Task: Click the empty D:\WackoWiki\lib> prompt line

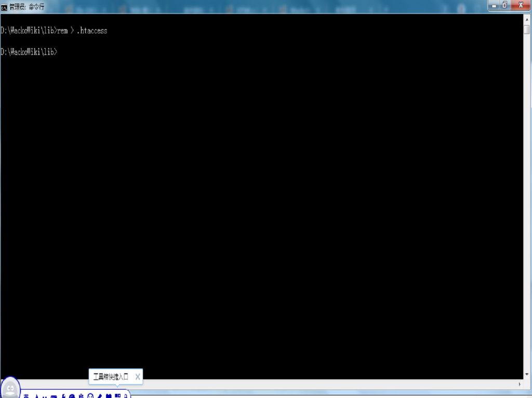Action: [x=29, y=52]
